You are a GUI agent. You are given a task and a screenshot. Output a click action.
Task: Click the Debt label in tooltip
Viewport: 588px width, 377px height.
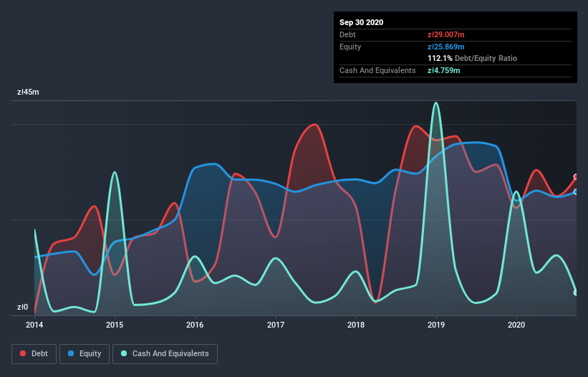pyautogui.click(x=347, y=34)
